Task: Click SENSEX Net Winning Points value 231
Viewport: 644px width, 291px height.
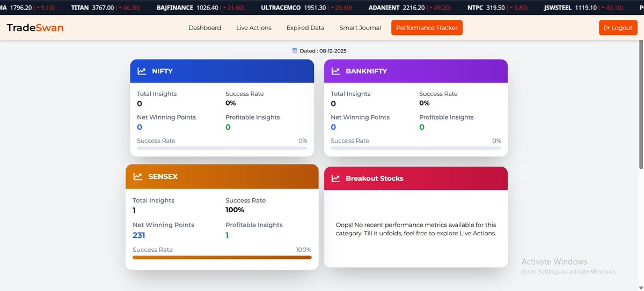Action: (x=139, y=235)
